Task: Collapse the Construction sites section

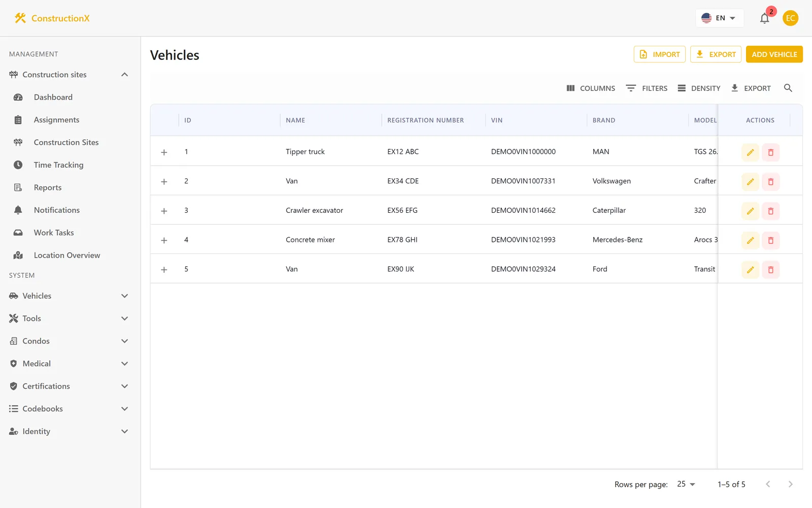Action: coord(70,75)
